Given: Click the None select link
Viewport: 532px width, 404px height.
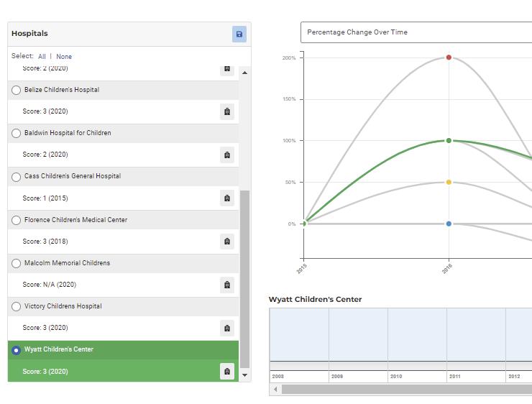Looking at the screenshot, I should tap(64, 57).
